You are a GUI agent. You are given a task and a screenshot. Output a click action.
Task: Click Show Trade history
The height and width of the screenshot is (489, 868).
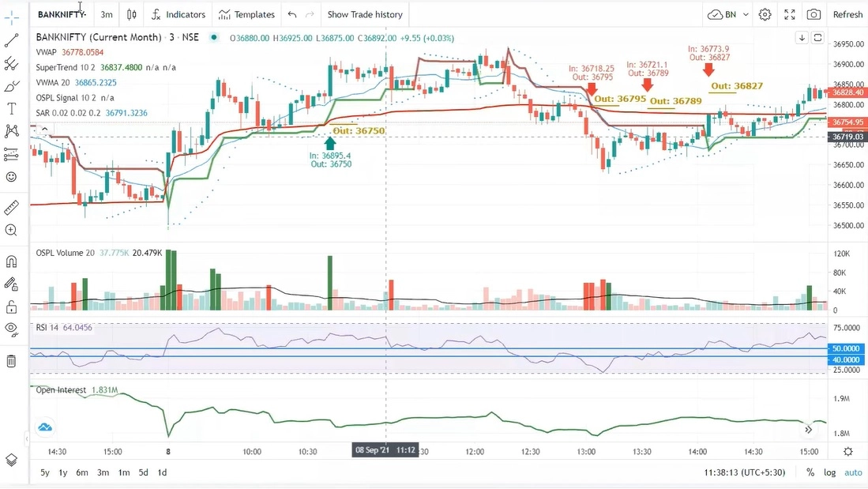(x=365, y=14)
